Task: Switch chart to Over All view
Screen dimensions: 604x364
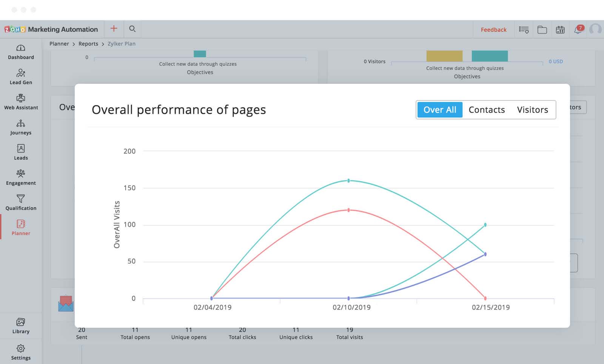Action: [x=439, y=110]
